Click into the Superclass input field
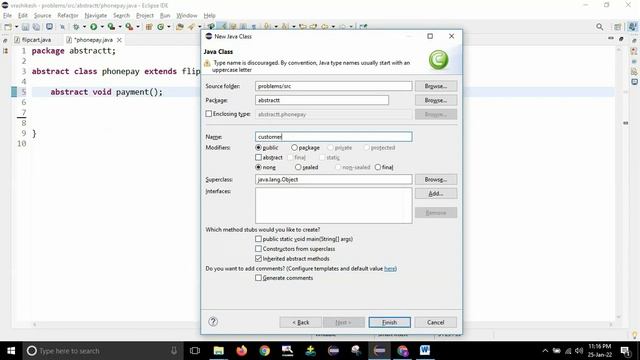Screen dimensions: 640x360 click(333, 179)
